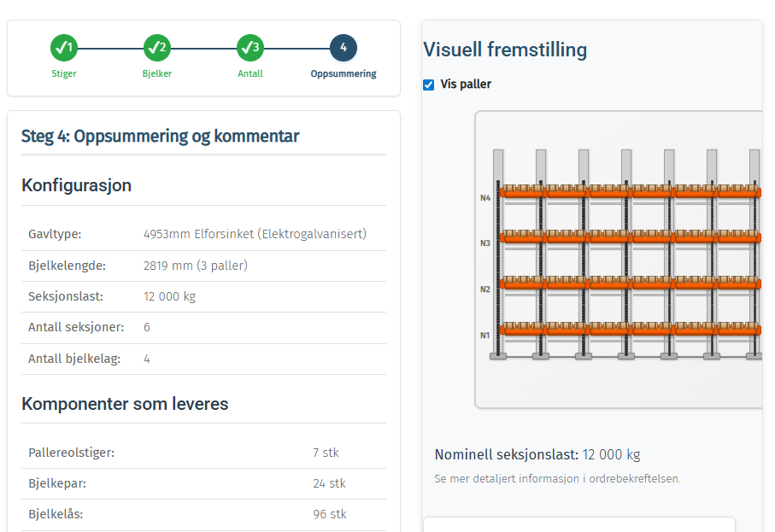
Task: Click the Bjelkelengde value 2819 mm
Action: tap(195, 266)
